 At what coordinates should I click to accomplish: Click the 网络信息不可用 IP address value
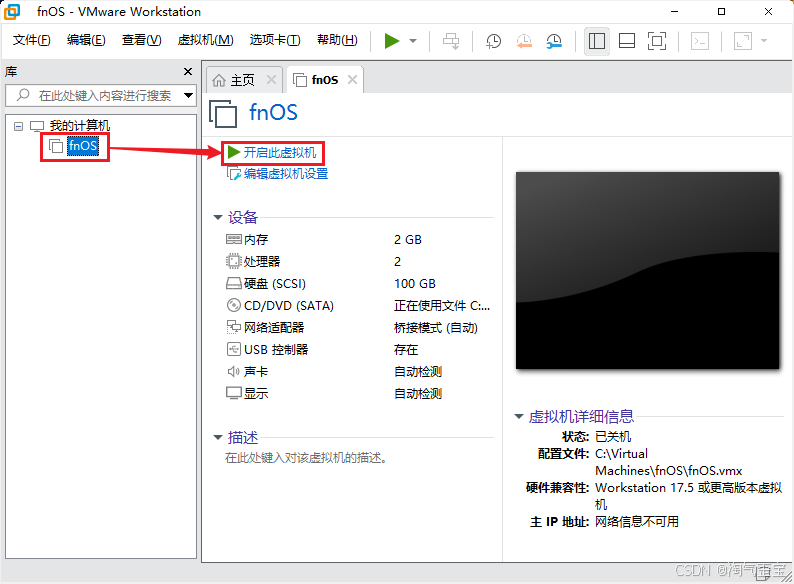pos(637,522)
